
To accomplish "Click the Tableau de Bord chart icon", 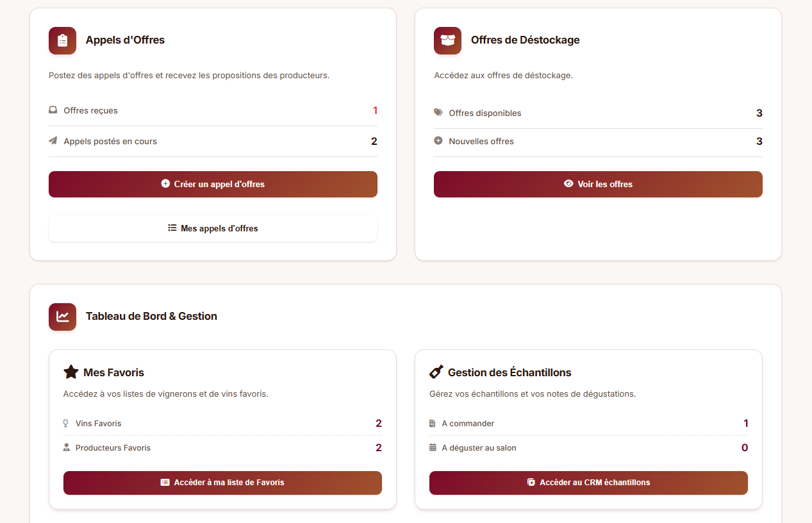I will [x=62, y=317].
